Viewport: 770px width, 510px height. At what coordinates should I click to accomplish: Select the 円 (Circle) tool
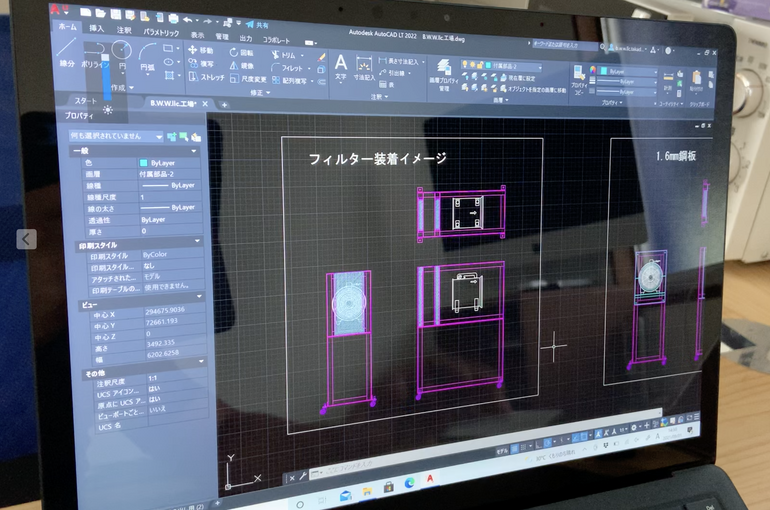coord(122,55)
